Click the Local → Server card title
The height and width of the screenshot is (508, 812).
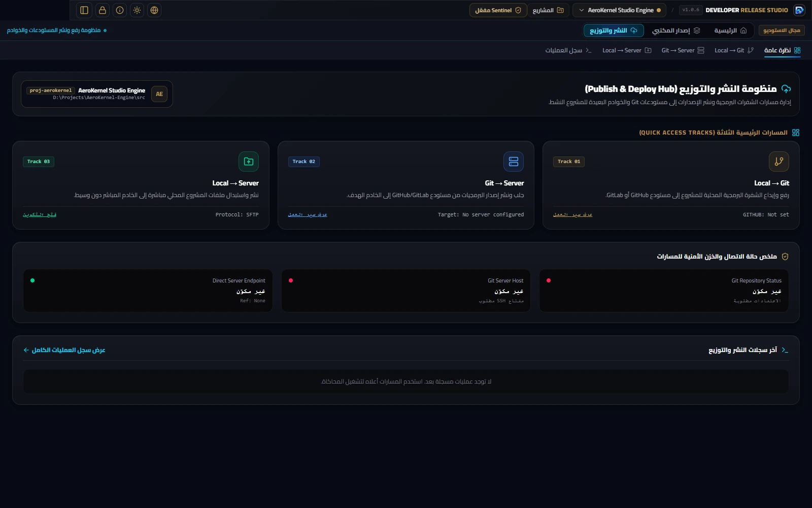coord(235,183)
